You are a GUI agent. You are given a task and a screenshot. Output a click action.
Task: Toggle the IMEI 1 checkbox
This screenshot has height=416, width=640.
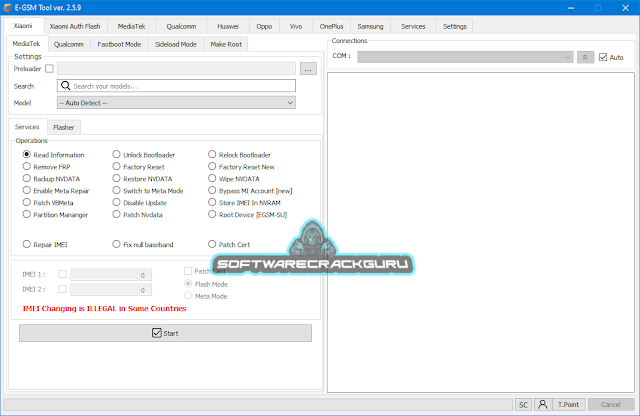[62, 274]
